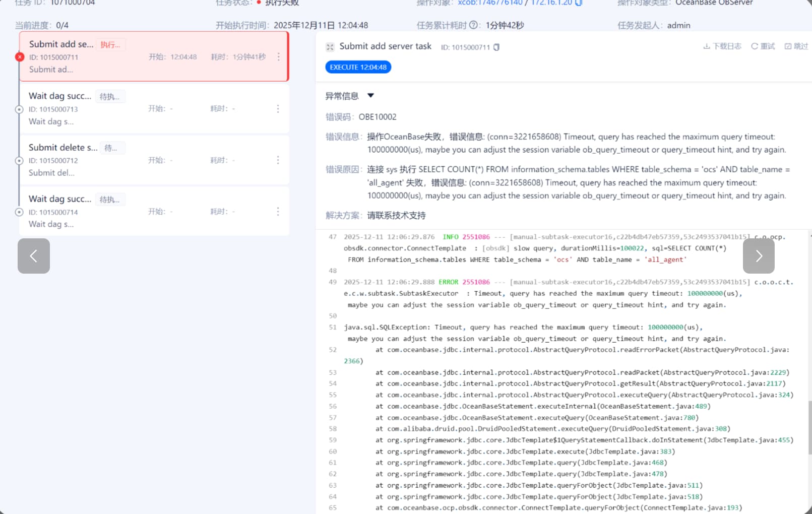This screenshot has width=812, height=514.
Task: Open more options menu for subtask 1015000713
Action: (x=278, y=109)
